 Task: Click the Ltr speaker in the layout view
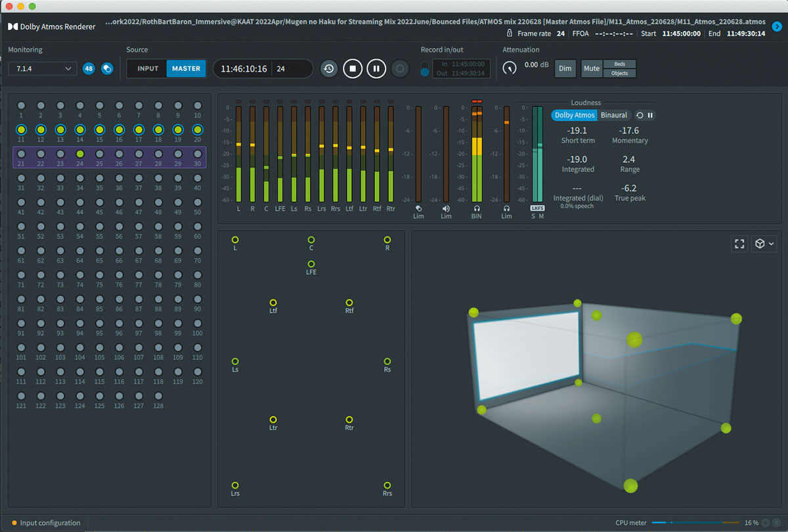tap(273, 420)
